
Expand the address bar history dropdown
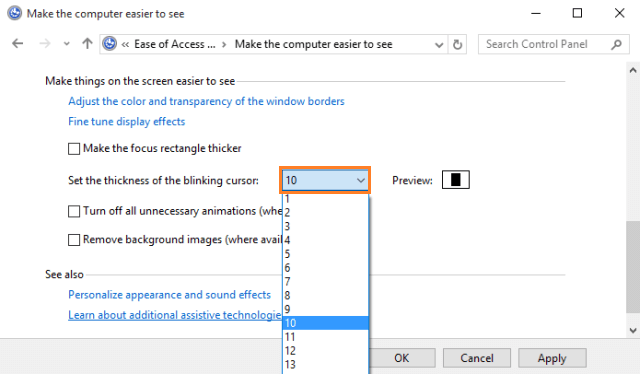[439, 45]
